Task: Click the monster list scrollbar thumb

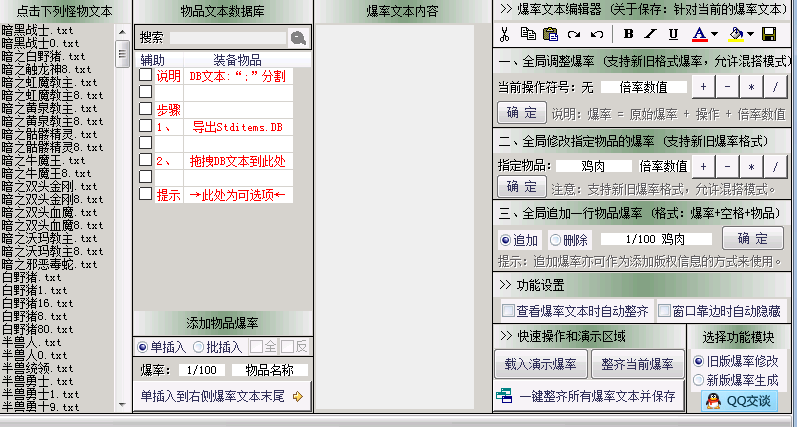Action: [122, 54]
